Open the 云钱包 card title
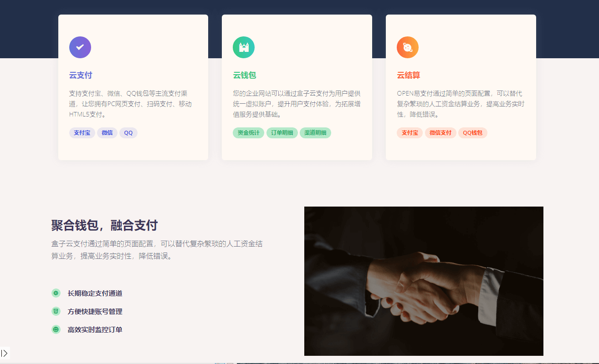The height and width of the screenshot is (364, 599). [x=245, y=75]
